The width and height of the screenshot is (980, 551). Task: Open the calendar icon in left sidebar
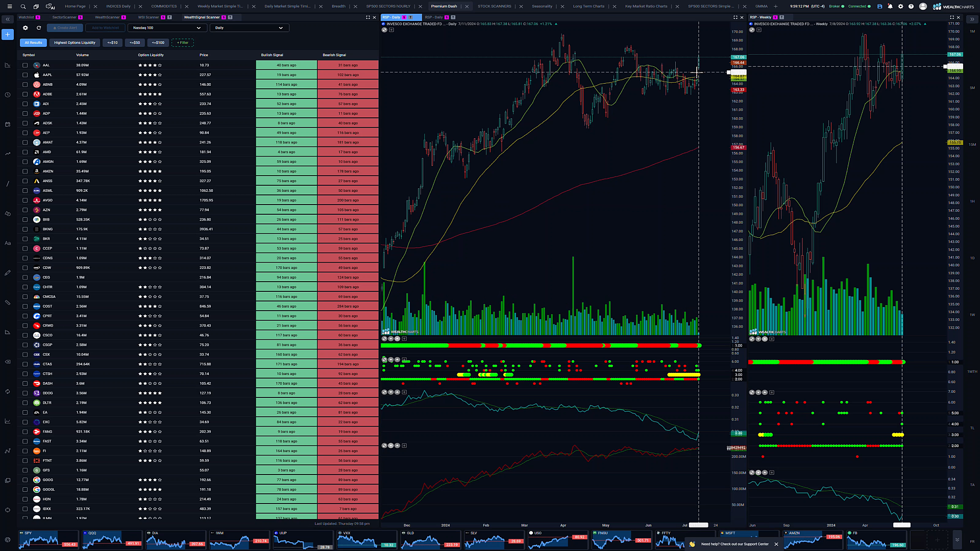click(8, 124)
